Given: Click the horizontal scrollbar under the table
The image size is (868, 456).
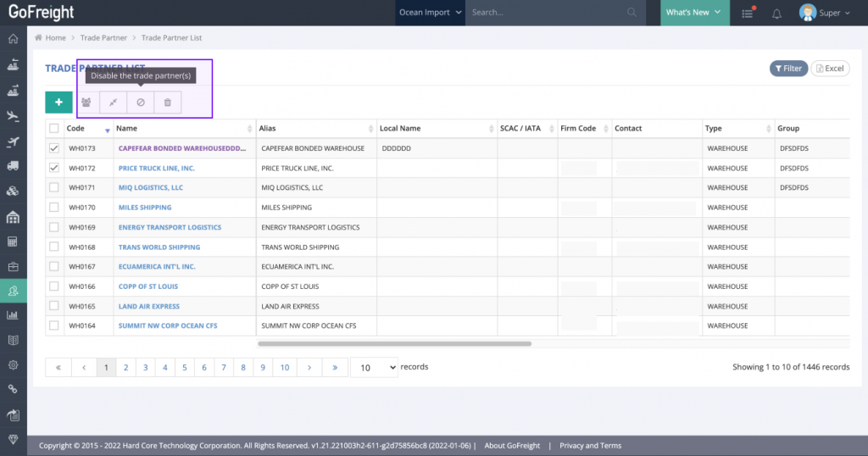Looking at the screenshot, I should pyautogui.click(x=394, y=344).
